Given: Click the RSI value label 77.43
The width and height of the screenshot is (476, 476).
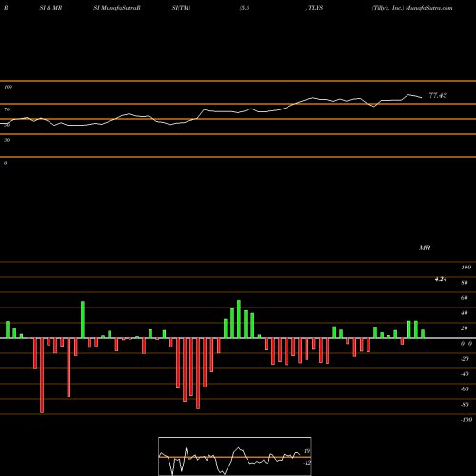Looking at the screenshot, I should 438,95.
